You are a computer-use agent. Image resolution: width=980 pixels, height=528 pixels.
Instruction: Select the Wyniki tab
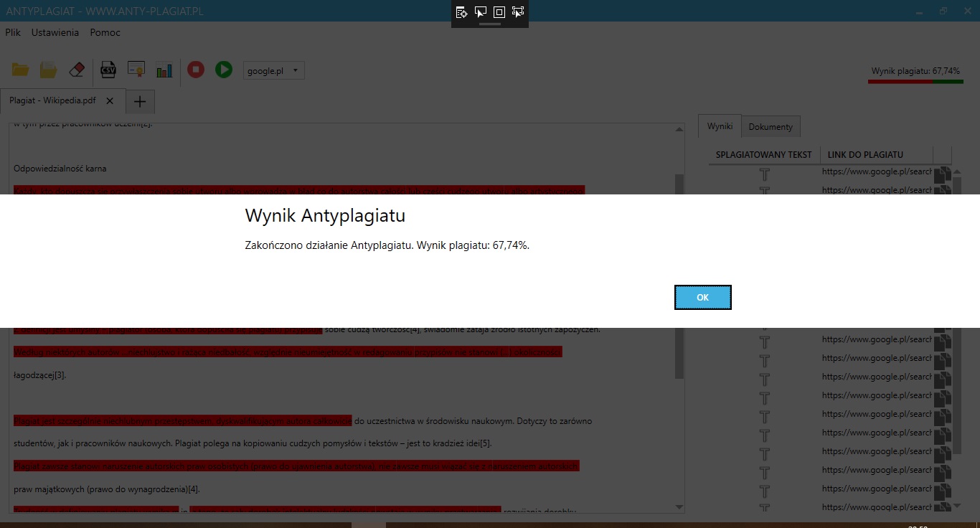720,126
